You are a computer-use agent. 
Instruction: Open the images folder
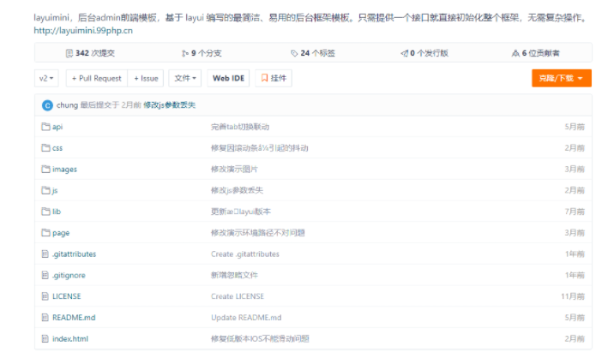pos(64,170)
